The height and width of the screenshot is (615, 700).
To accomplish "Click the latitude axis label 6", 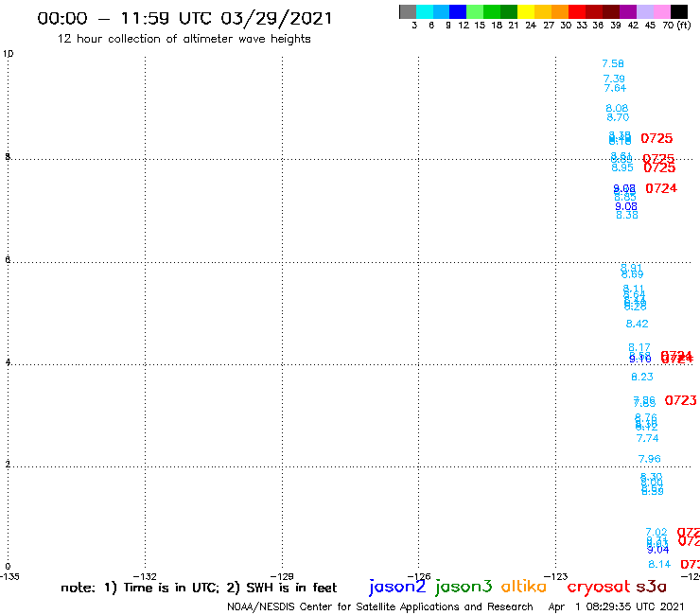I will click(x=8, y=260).
